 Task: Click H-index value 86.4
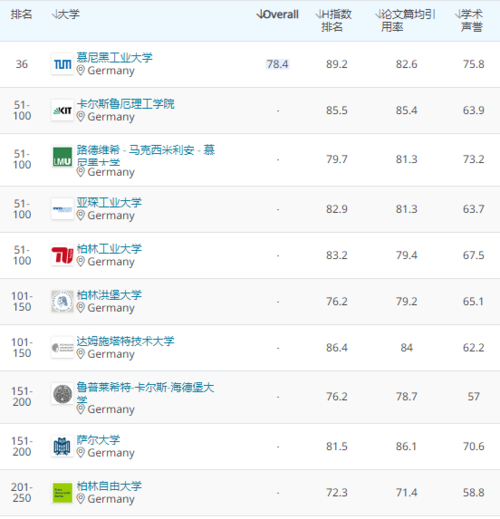[337, 348]
